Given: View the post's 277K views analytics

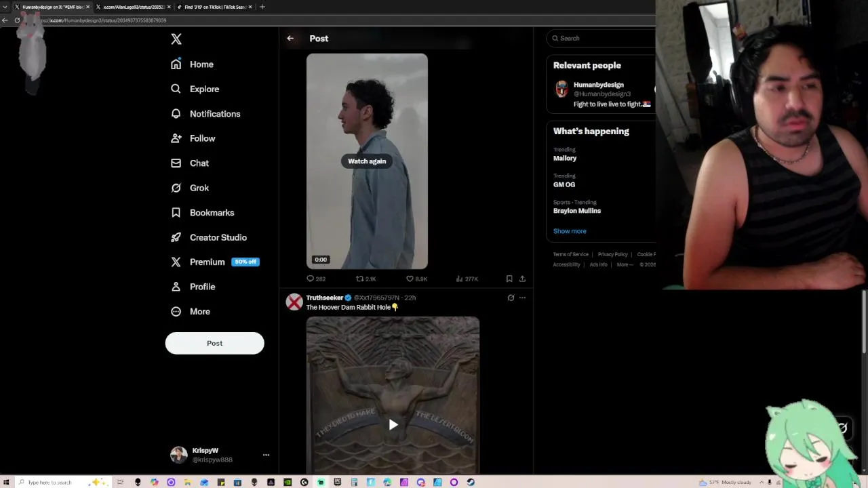Looking at the screenshot, I should (467, 279).
